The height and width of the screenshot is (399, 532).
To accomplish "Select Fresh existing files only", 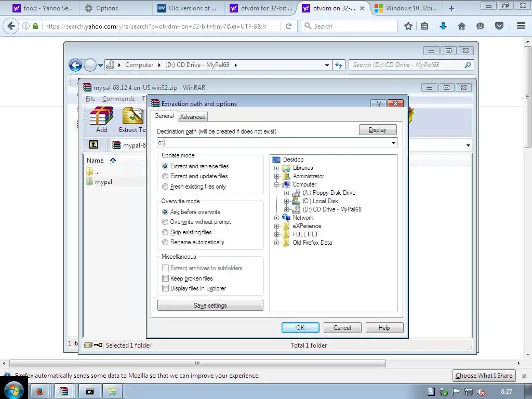I will tap(165, 187).
